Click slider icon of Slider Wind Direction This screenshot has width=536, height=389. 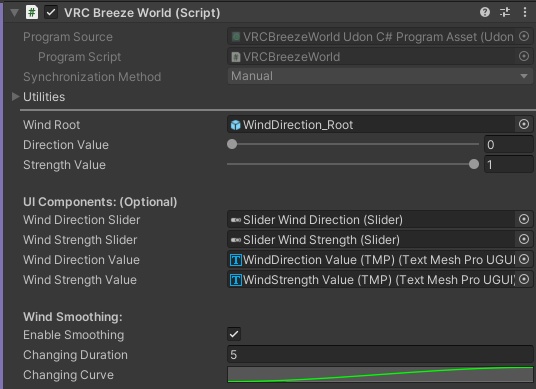tap(236, 220)
